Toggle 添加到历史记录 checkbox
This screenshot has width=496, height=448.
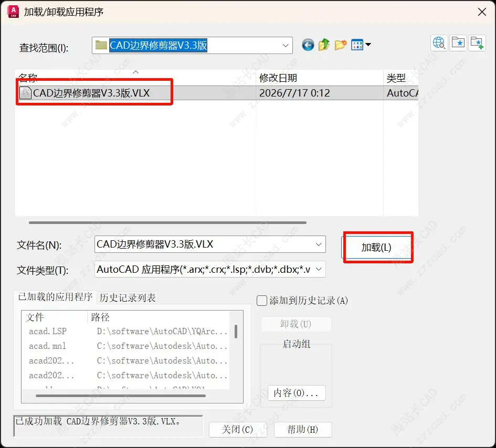(262, 301)
